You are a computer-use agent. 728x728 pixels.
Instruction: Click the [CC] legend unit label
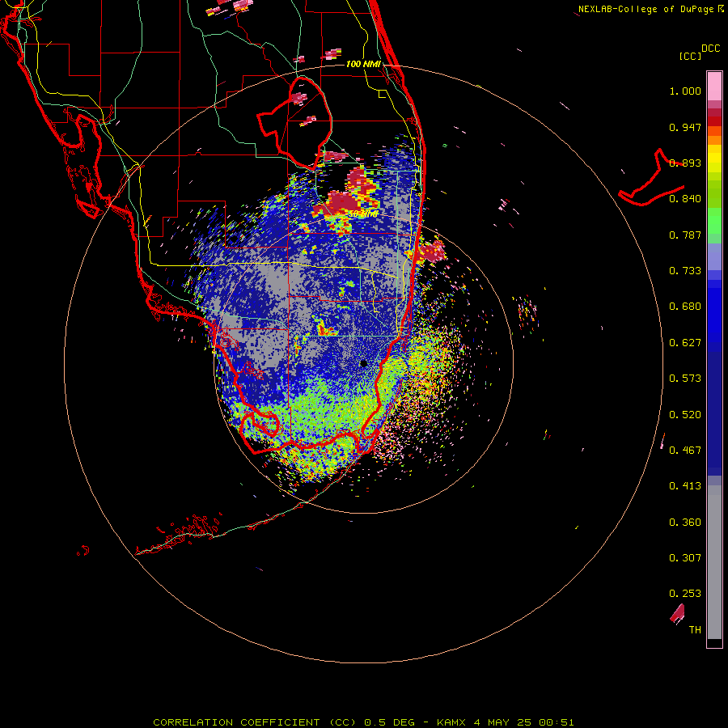pyautogui.click(x=690, y=56)
